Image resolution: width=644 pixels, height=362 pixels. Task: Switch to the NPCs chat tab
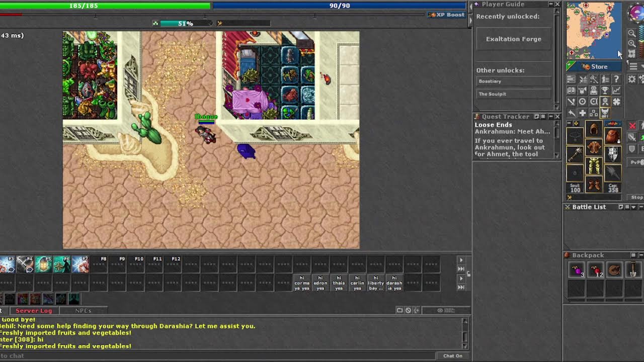tap(83, 311)
